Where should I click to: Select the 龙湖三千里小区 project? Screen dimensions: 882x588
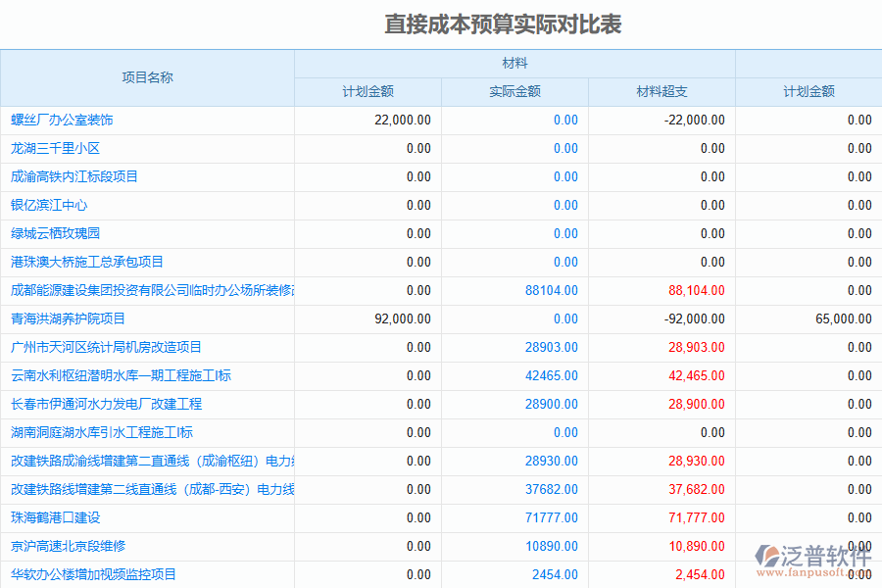coord(54,148)
